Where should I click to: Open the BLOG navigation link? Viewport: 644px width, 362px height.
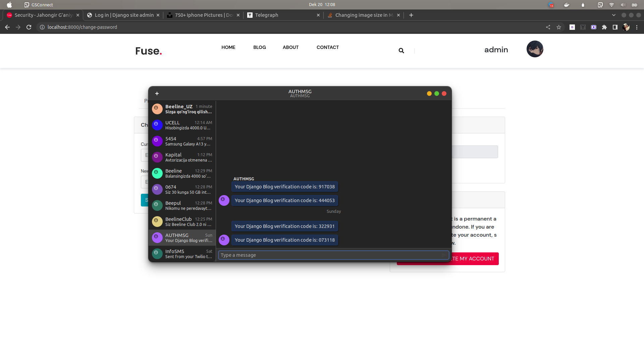[x=259, y=47]
